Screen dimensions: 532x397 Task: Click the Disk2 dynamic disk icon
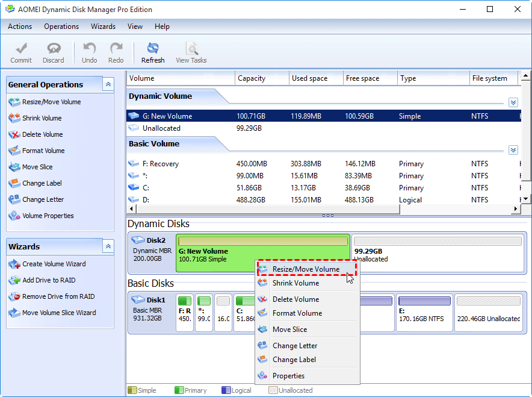coord(138,240)
